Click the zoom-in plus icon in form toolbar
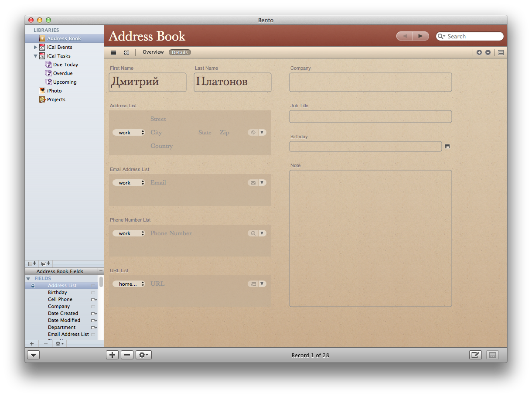 [479, 52]
